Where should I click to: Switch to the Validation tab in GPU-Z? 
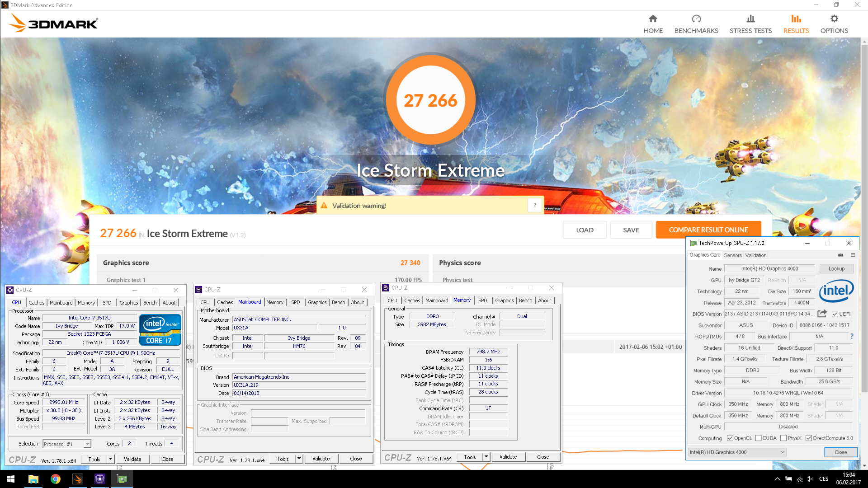pos(756,255)
